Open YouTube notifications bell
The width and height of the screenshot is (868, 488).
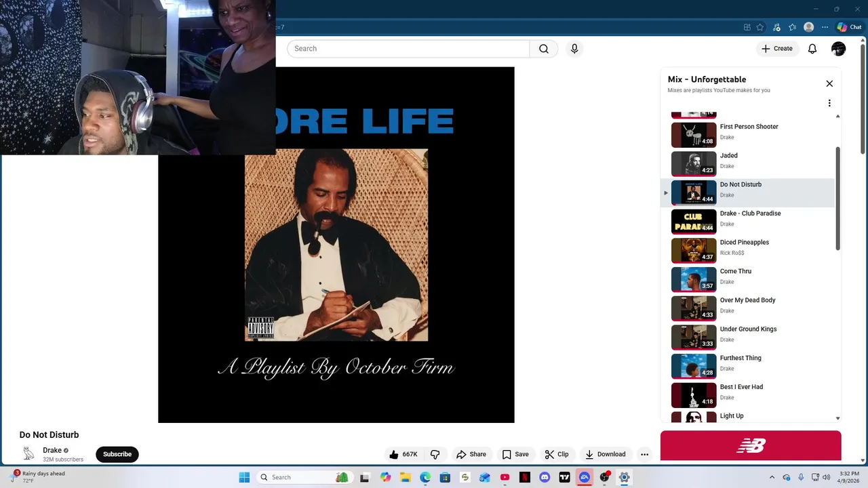812,49
